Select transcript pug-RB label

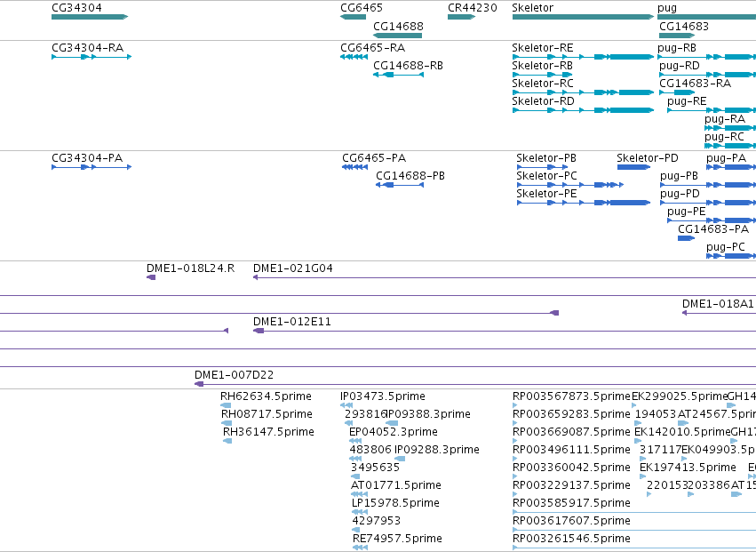(x=677, y=48)
